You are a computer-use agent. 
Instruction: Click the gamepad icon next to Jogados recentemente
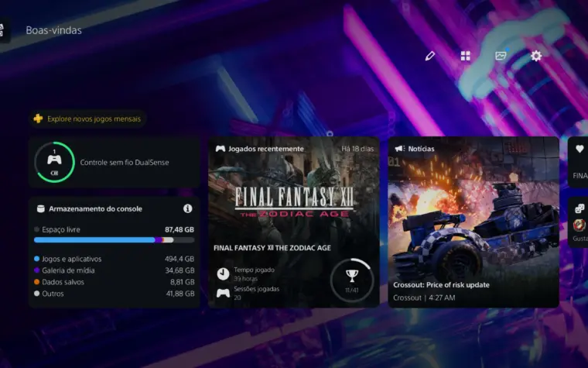(220, 149)
